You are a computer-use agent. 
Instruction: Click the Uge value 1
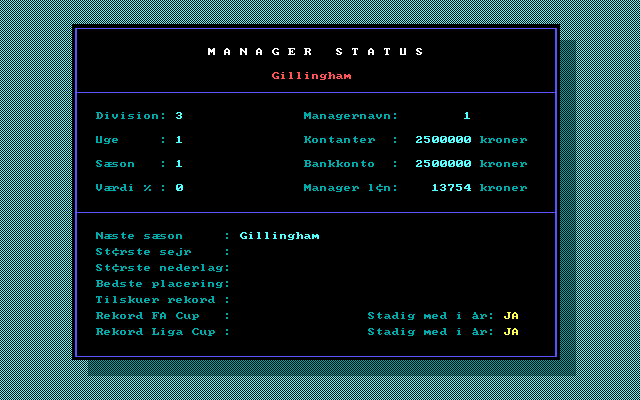(179, 140)
